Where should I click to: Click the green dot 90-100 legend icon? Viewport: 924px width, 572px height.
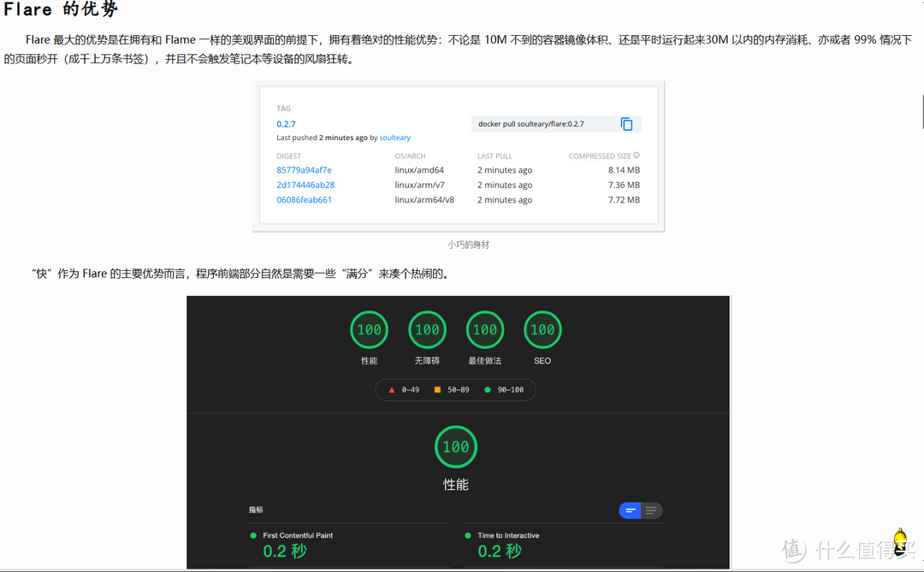490,389
